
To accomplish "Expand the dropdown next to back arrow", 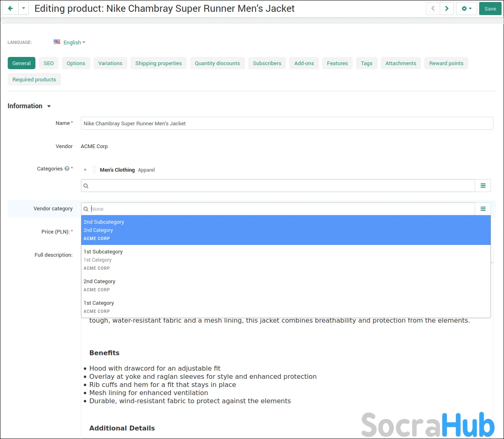I will coord(24,9).
